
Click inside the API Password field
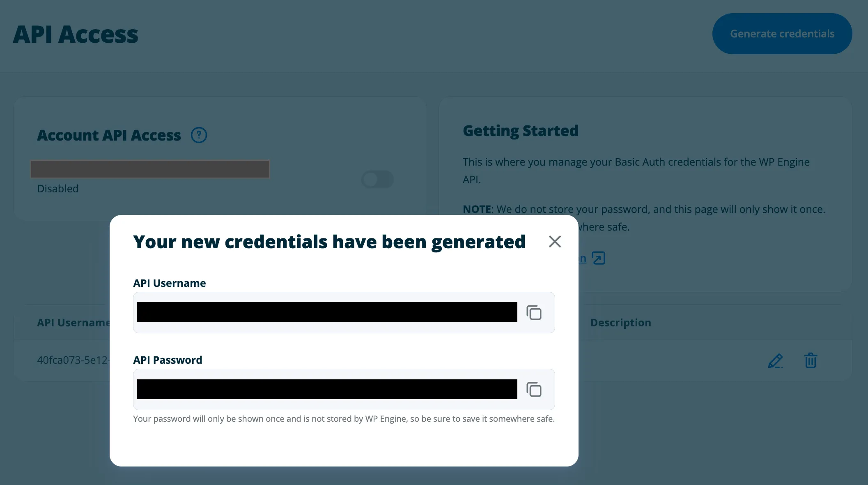pyautogui.click(x=327, y=389)
